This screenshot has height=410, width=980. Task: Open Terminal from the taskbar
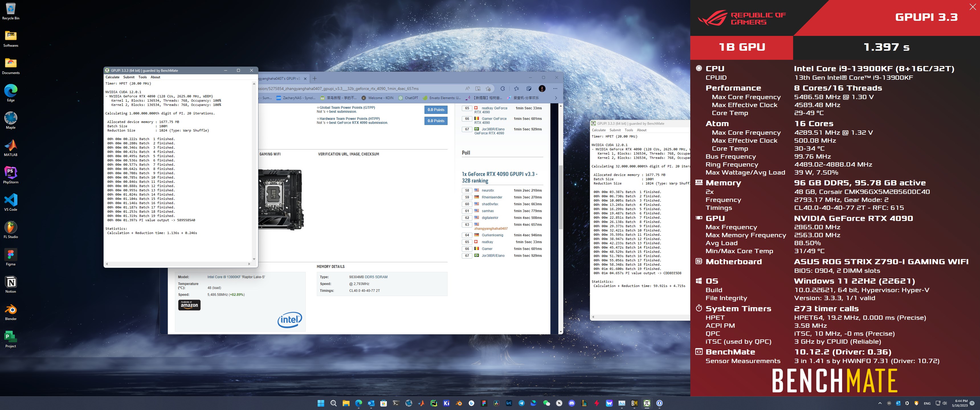(396, 403)
